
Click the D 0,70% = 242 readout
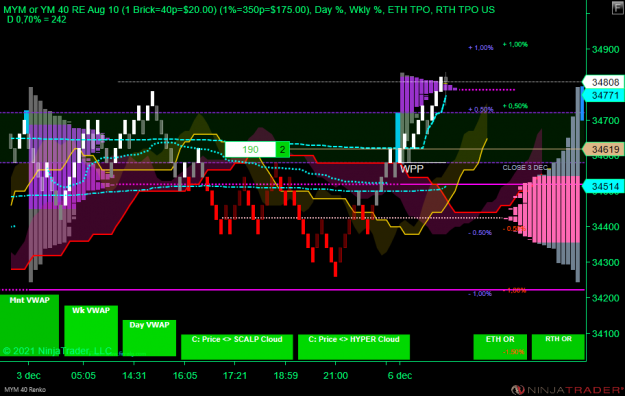coord(37,20)
